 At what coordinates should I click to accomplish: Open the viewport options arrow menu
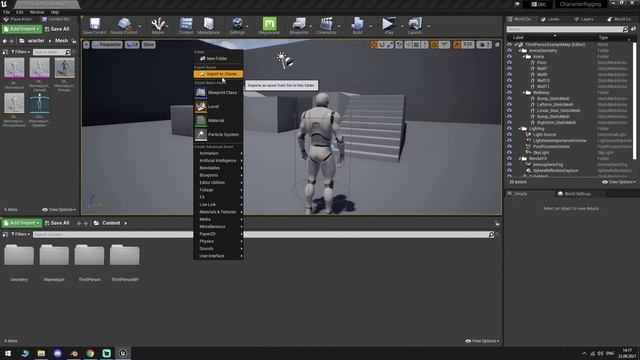(86, 44)
